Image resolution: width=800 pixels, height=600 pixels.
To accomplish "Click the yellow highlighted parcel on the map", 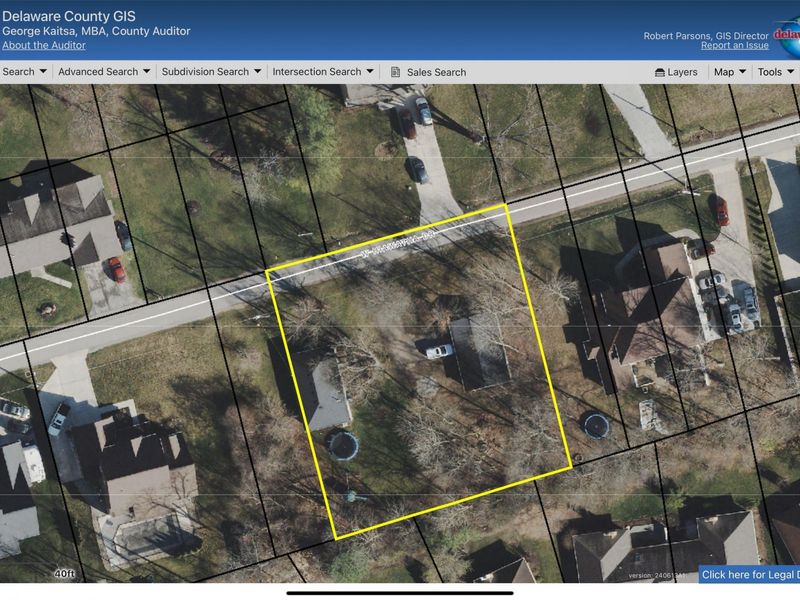I will (x=420, y=370).
